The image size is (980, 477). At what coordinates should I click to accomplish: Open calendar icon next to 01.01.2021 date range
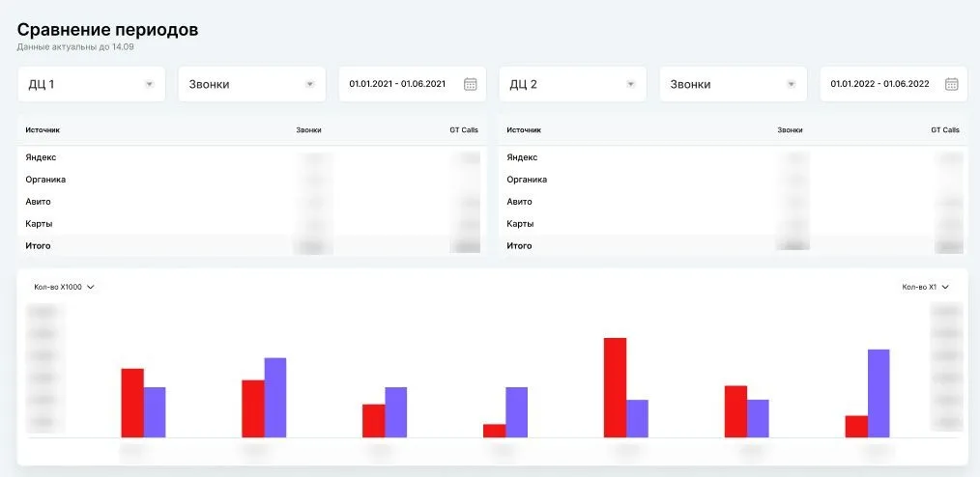tap(471, 84)
